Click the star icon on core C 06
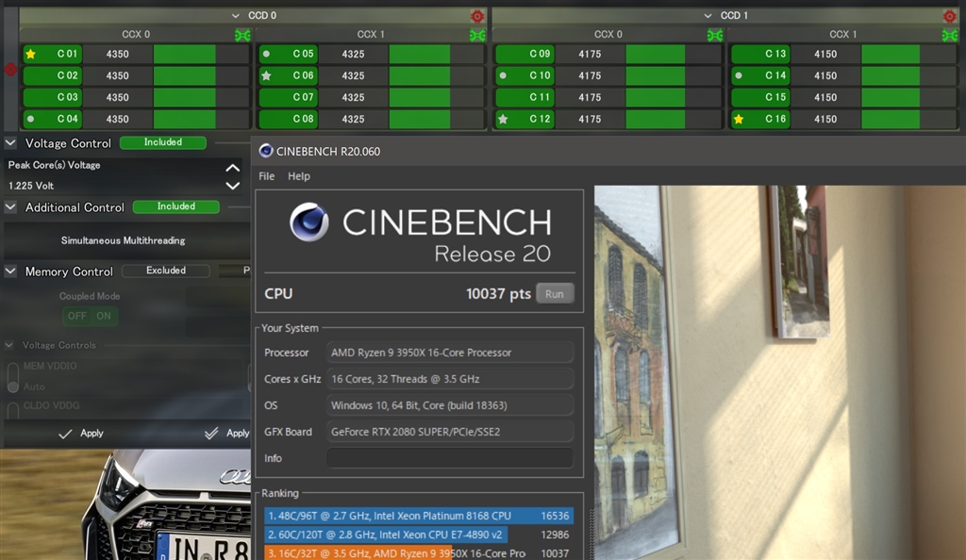The image size is (966, 560). point(266,75)
